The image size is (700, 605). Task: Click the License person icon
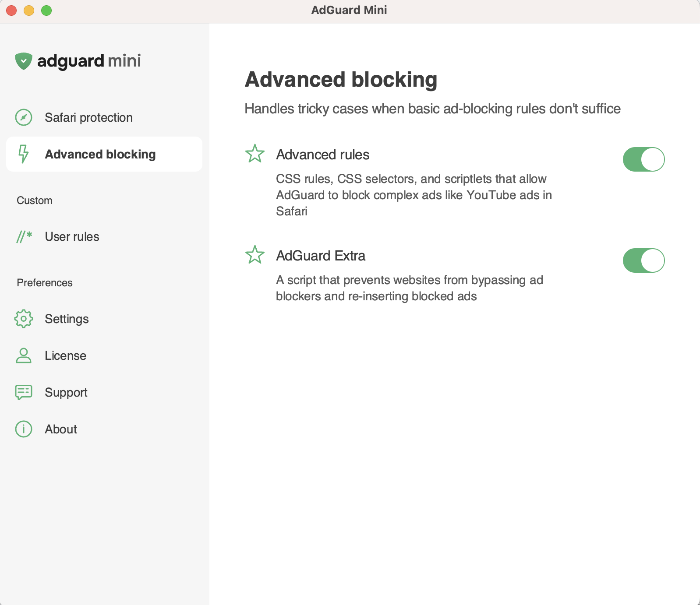click(x=24, y=355)
